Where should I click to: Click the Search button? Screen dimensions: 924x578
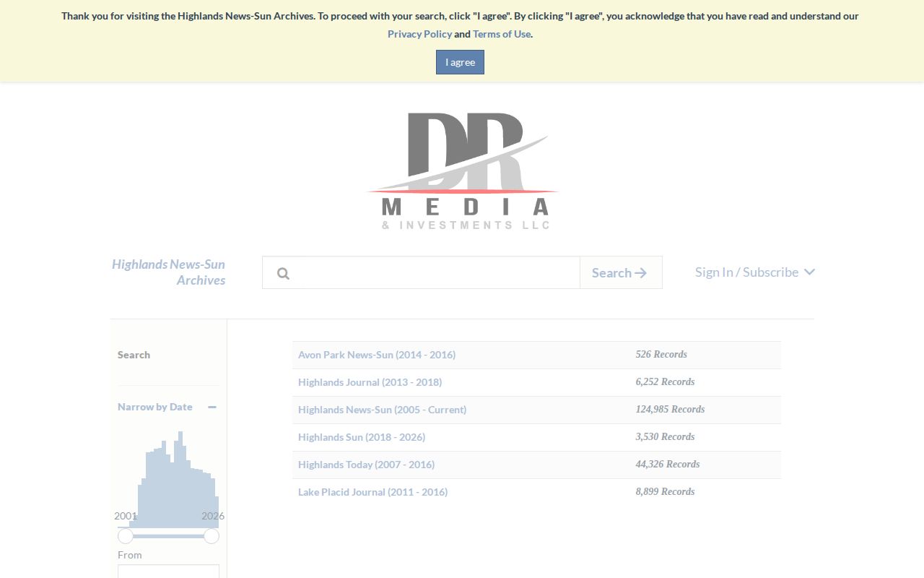tap(621, 272)
